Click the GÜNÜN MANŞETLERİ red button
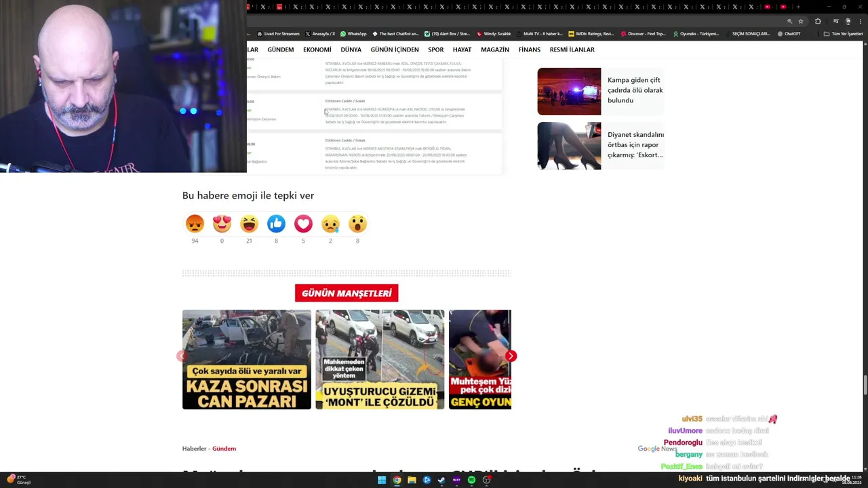Viewport: 868px width, 488px height. pyautogui.click(x=347, y=293)
